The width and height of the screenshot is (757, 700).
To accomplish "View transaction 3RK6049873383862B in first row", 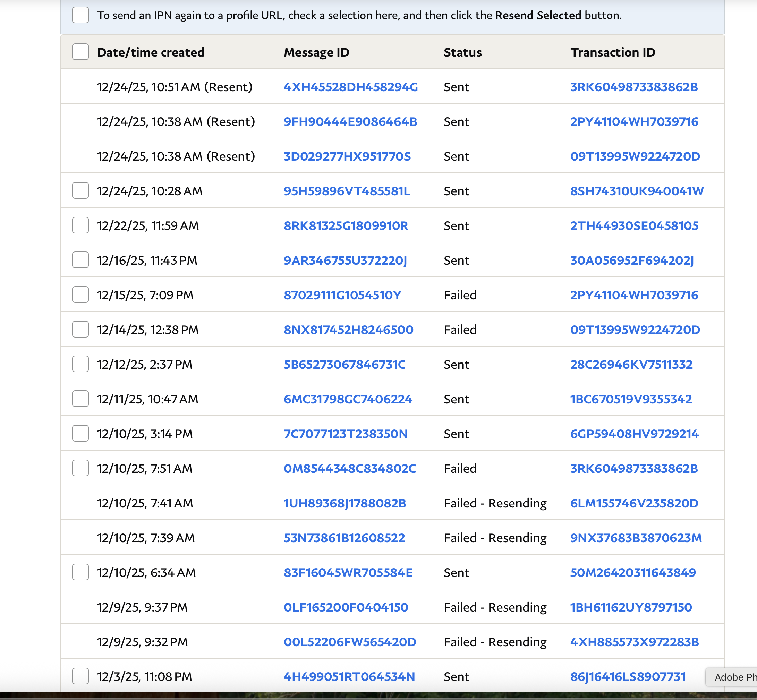I will [x=633, y=87].
